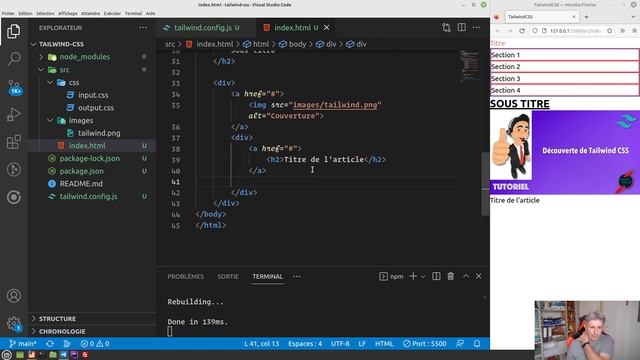
Task: Close the index.html editor tab
Action: coord(327,28)
